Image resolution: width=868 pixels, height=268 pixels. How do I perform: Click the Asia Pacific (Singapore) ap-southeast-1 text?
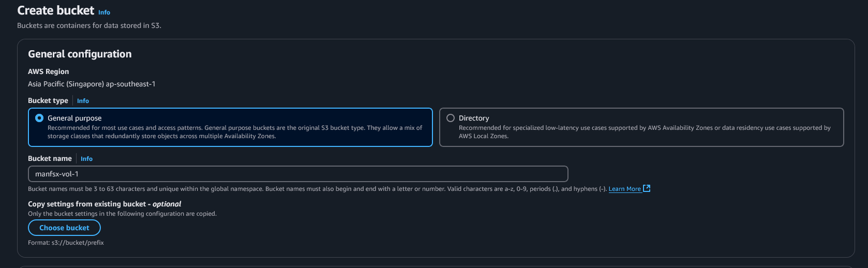(x=92, y=84)
